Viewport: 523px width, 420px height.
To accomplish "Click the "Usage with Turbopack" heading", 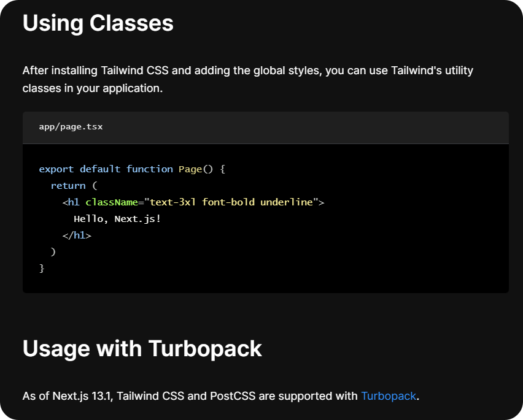I will pyautogui.click(x=142, y=349).
